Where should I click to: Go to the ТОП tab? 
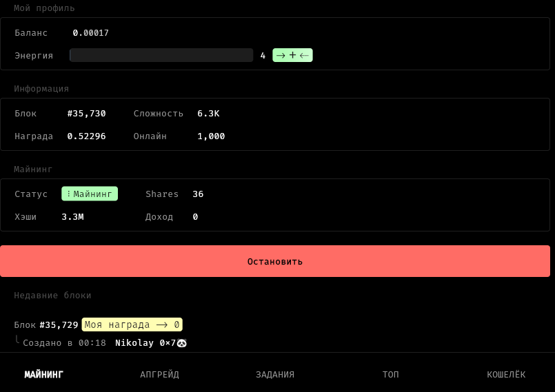pyautogui.click(x=390, y=374)
